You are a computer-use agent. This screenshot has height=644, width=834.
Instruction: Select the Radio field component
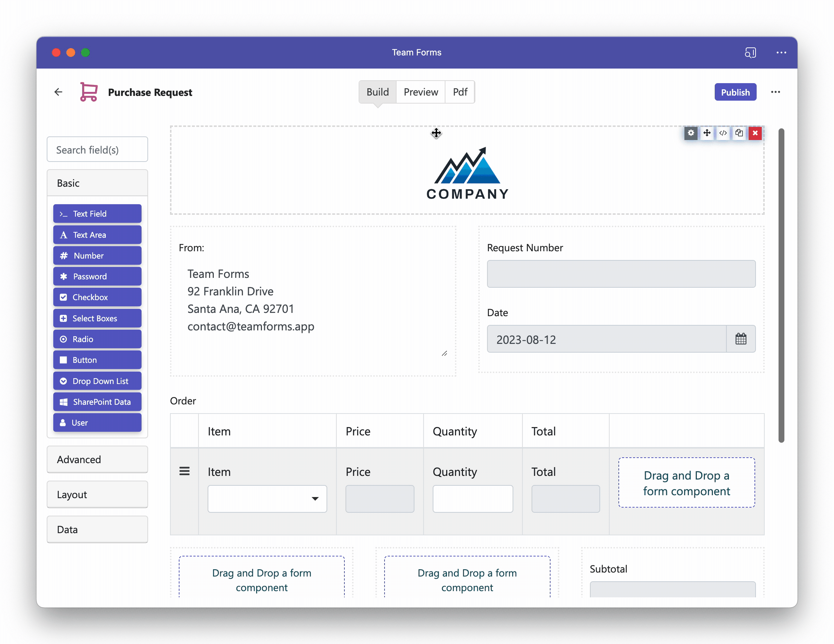(97, 339)
